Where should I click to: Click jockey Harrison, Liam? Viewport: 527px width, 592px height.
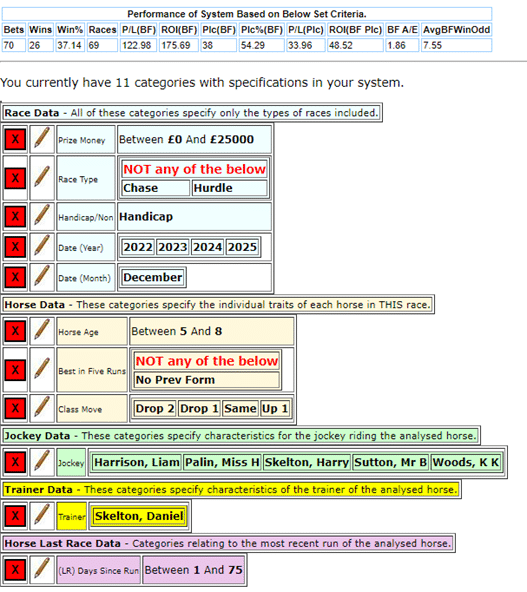[x=137, y=462]
